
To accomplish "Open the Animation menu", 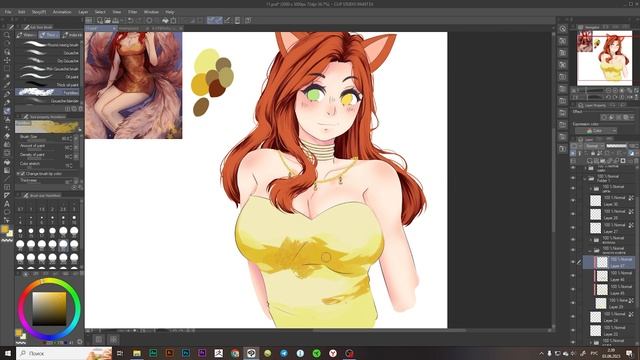I will 62,12.
